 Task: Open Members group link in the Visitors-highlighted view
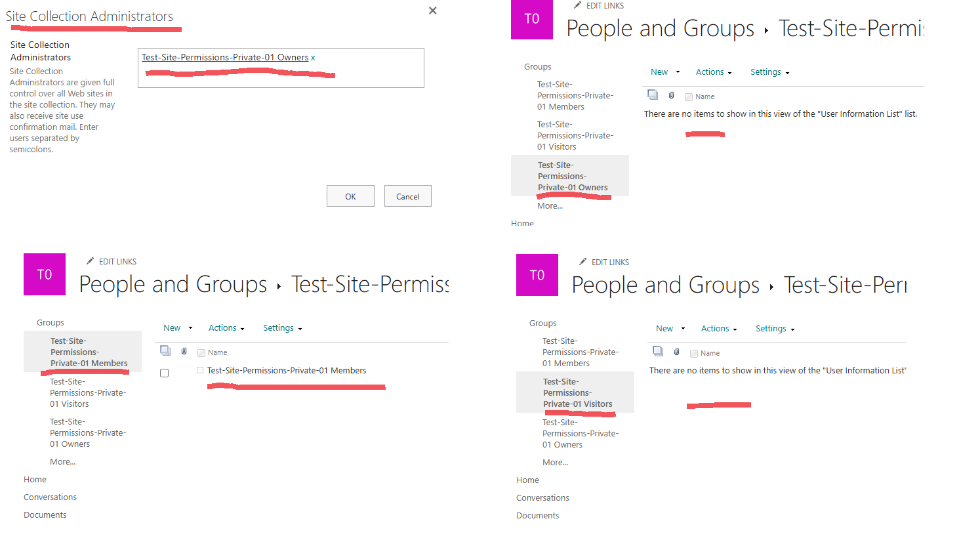581,352
